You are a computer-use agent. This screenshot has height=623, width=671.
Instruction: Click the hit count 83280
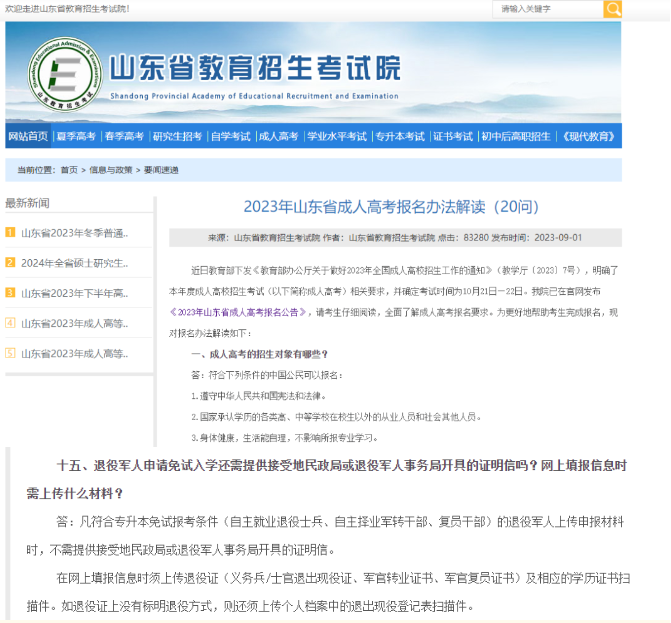coord(476,237)
